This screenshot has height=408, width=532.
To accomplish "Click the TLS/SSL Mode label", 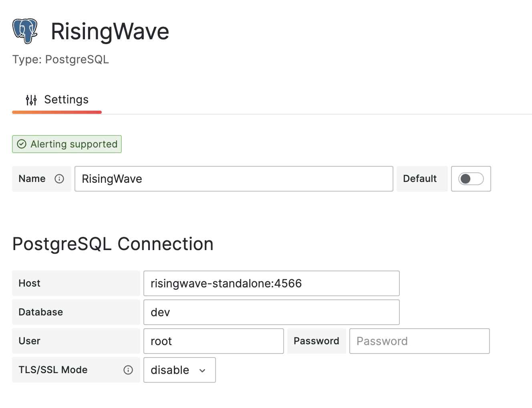I will [x=53, y=370].
